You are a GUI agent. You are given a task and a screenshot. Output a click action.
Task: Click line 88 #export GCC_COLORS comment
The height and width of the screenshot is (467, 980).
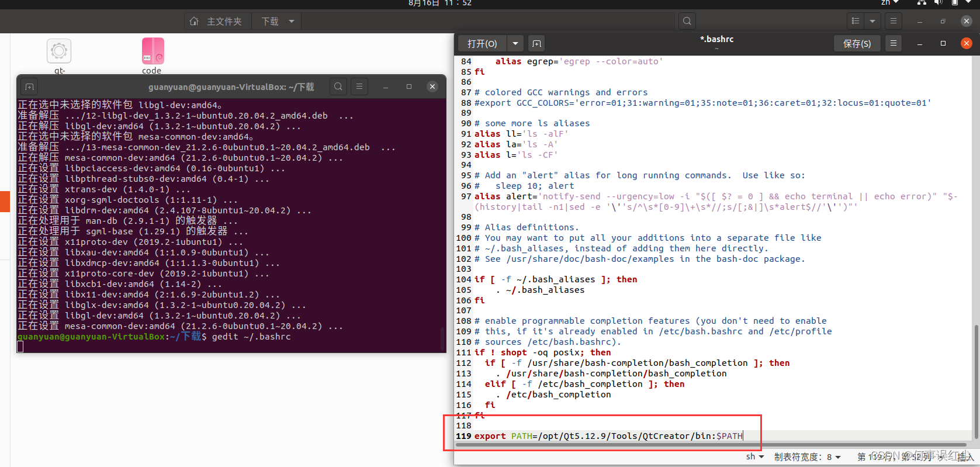[702, 103]
